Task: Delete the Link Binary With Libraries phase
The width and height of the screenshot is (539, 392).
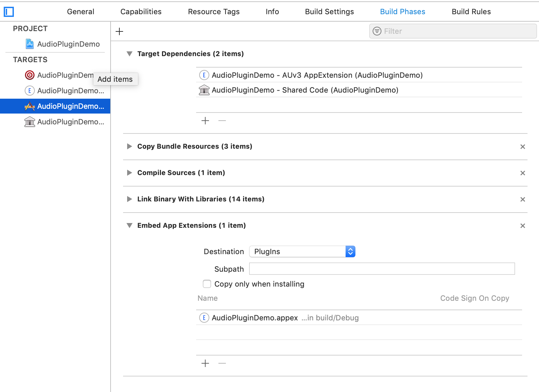Action: [x=522, y=199]
